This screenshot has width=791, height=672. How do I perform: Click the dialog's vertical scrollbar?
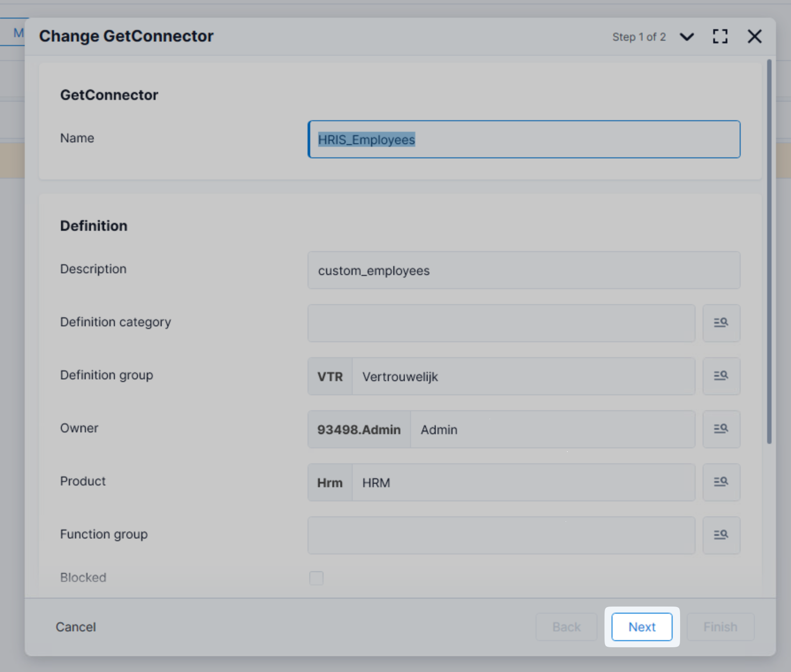(769, 252)
